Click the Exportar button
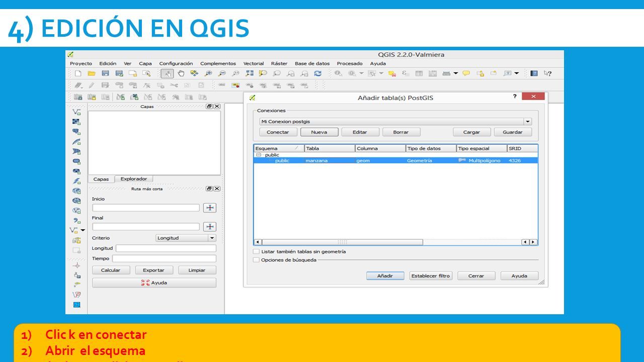Screen dimensions: 644x362 (x=154, y=270)
